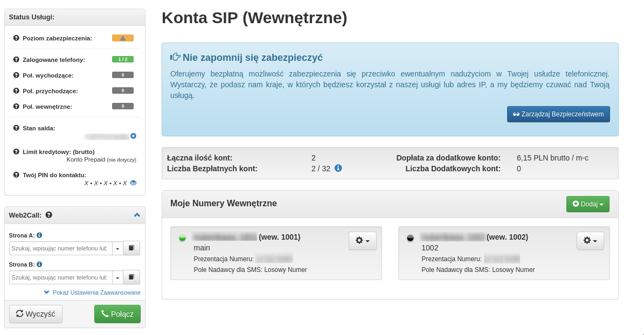Click the orange security level warning badge

coord(123,38)
